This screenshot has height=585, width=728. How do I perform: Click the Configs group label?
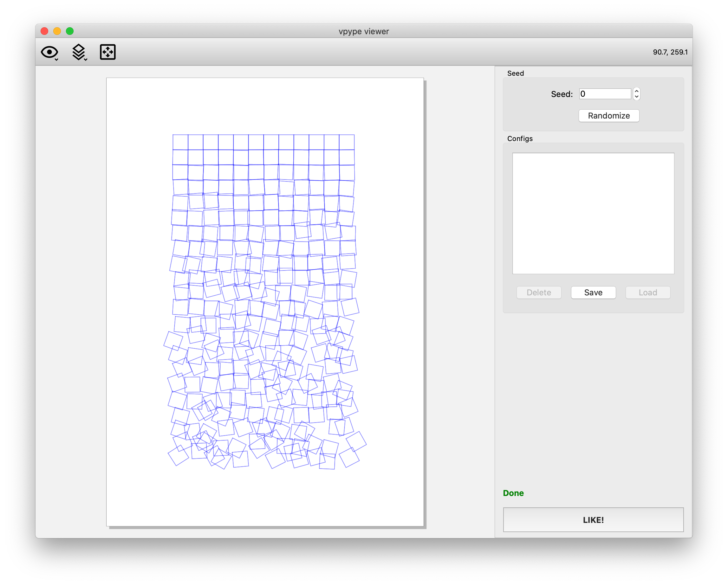(x=520, y=138)
